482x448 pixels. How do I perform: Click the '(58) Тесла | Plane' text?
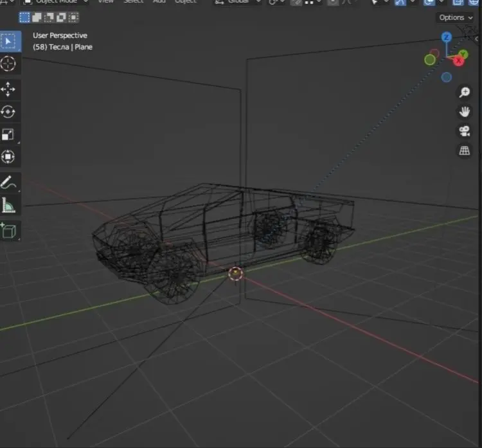[x=62, y=47]
